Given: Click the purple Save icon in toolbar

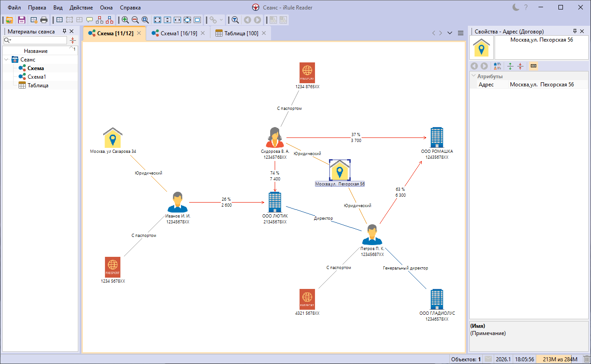Looking at the screenshot, I should point(21,20).
